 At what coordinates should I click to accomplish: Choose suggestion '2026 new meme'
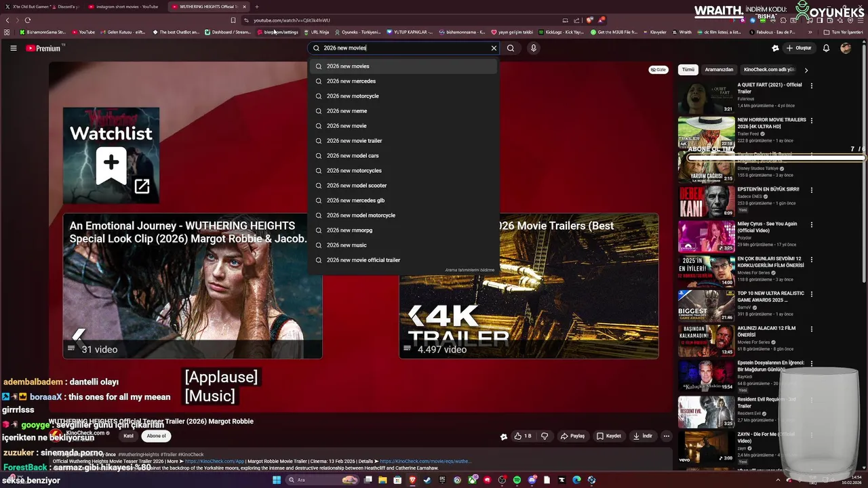(403, 111)
